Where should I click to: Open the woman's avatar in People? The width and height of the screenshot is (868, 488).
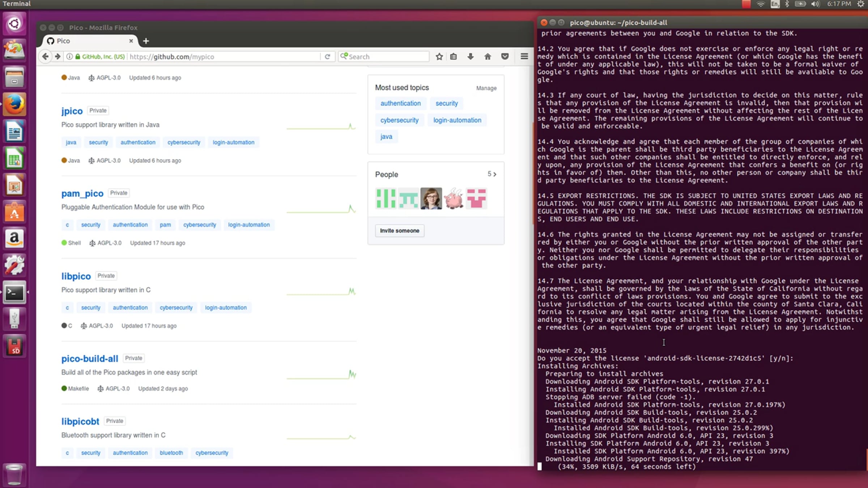point(431,198)
